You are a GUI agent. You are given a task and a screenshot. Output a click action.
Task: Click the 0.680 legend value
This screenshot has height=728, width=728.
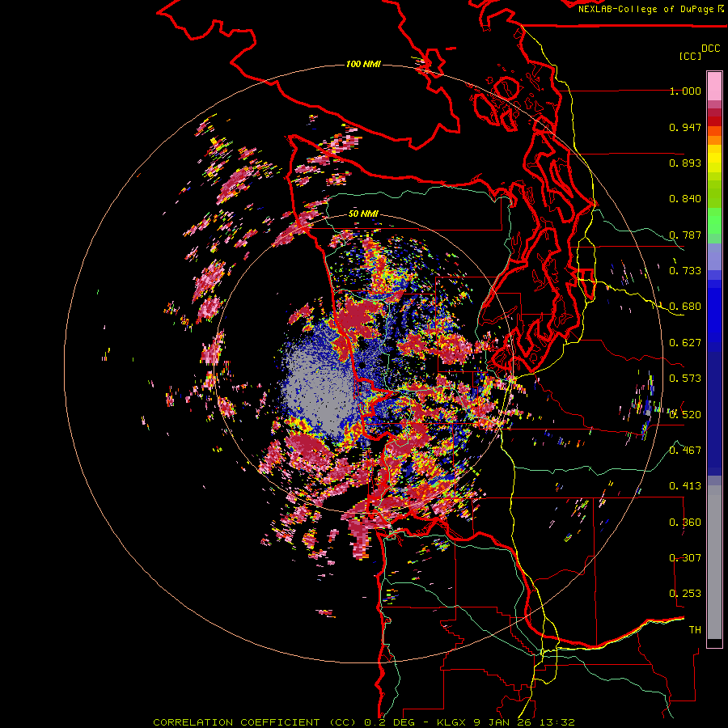[685, 307]
